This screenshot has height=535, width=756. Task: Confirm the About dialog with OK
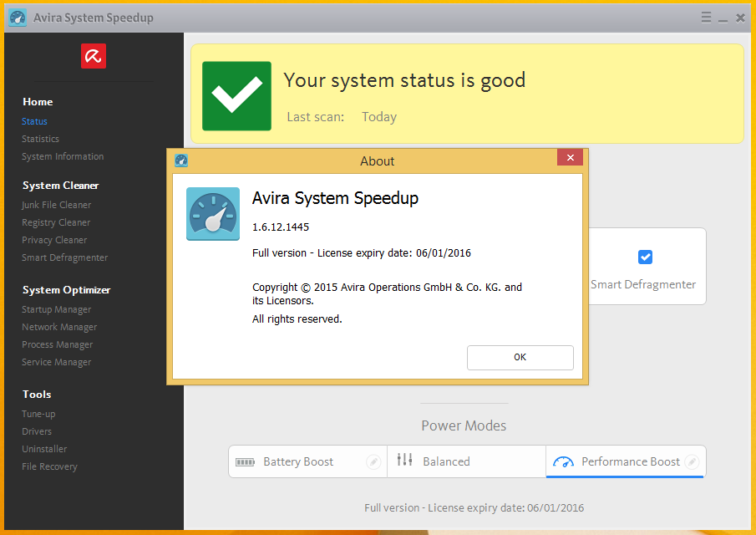(x=520, y=358)
